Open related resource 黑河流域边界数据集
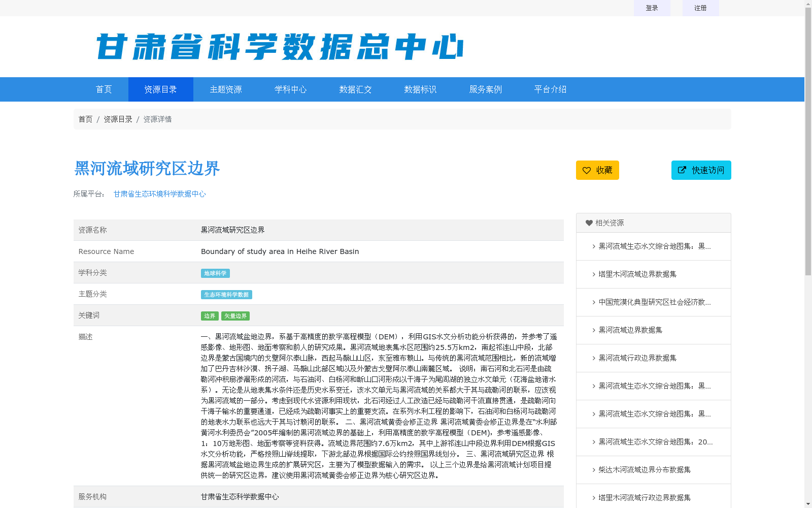Image resolution: width=812 pixels, height=508 pixels. (630, 330)
